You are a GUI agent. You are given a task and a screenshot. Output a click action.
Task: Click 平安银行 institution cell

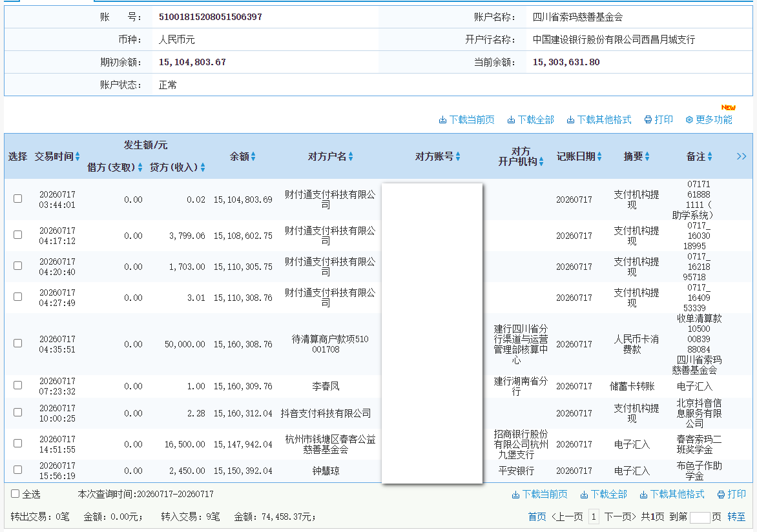(x=516, y=471)
